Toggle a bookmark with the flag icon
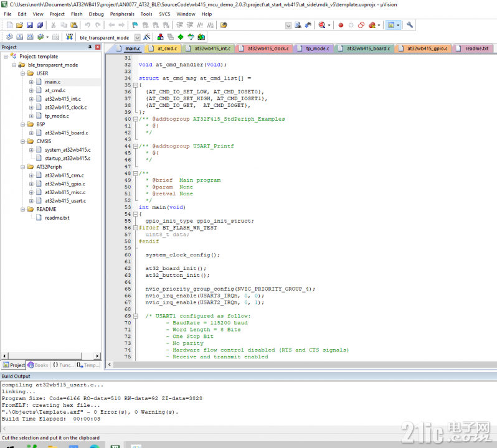Viewport: 497px width, 448px height. 135,25
